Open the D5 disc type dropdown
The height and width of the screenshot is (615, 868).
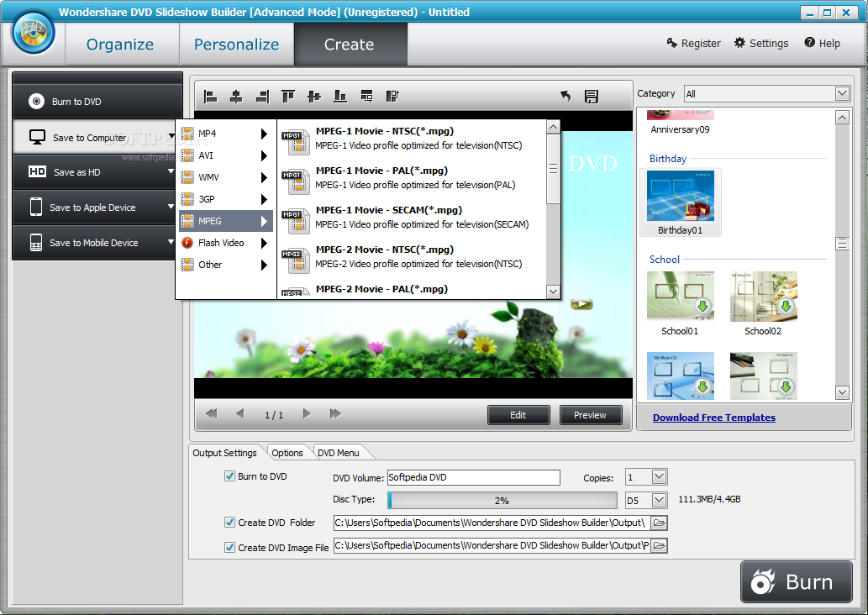[x=659, y=501]
